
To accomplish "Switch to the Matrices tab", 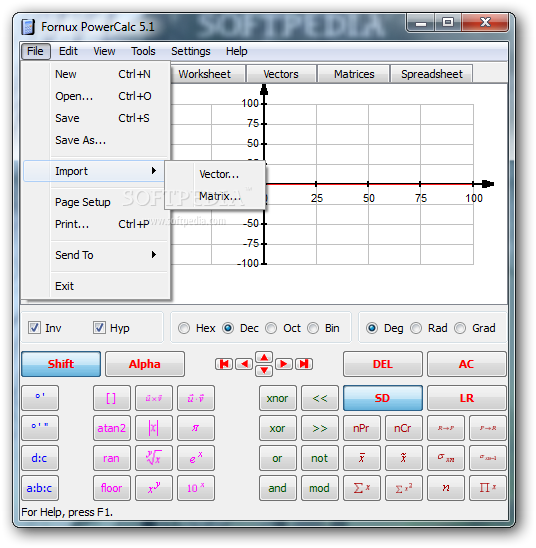I will pos(354,74).
